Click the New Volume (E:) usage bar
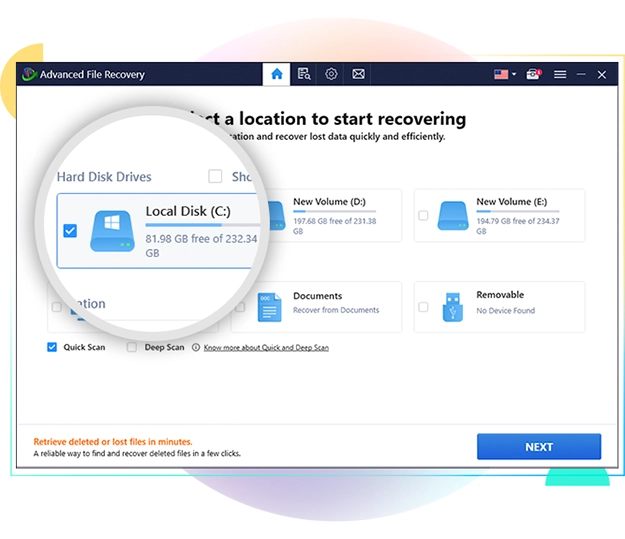 tap(518, 211)
